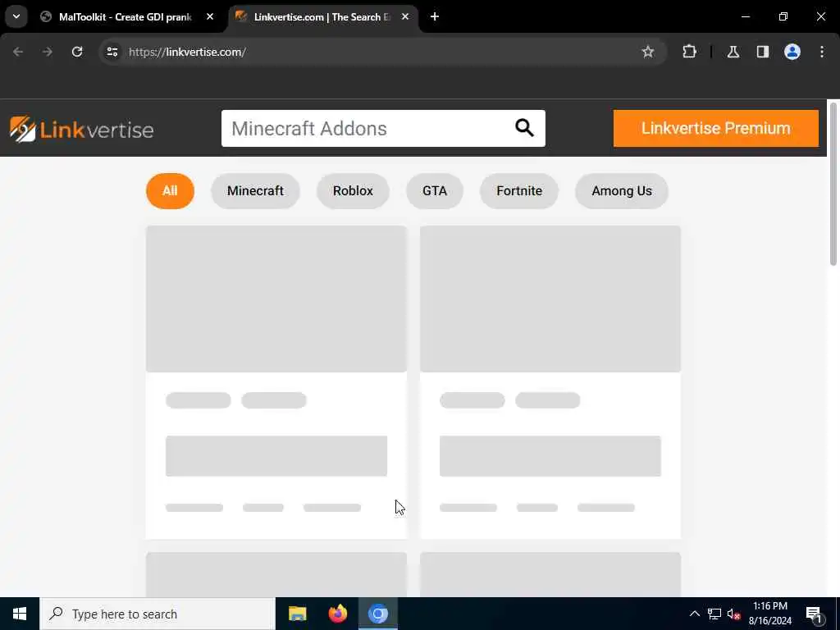
Task: Show hidden system tray icons
Action: [694, 614]
